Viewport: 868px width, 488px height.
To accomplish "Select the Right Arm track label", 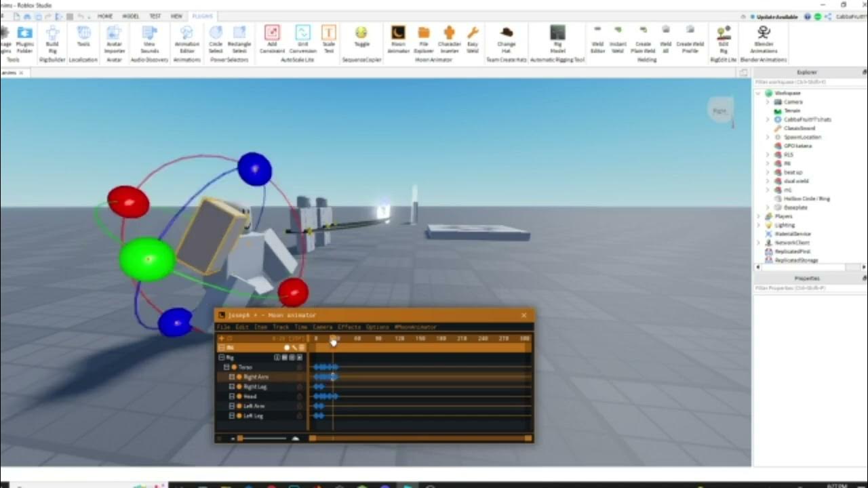I will pos(256,377).
